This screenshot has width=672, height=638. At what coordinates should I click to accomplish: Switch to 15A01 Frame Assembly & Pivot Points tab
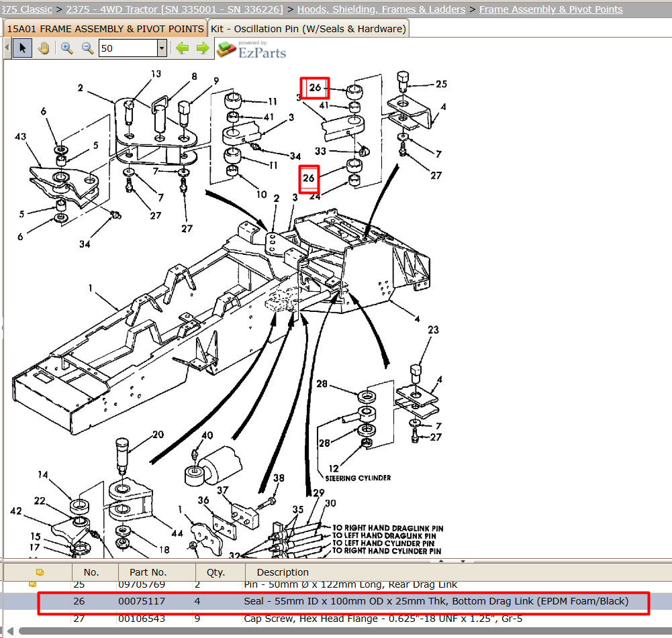point(105,29)
